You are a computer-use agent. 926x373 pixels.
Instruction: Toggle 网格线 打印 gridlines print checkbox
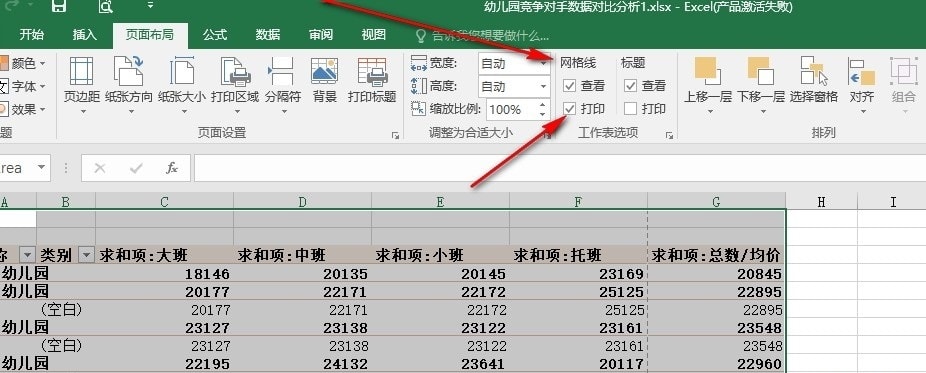569,109
